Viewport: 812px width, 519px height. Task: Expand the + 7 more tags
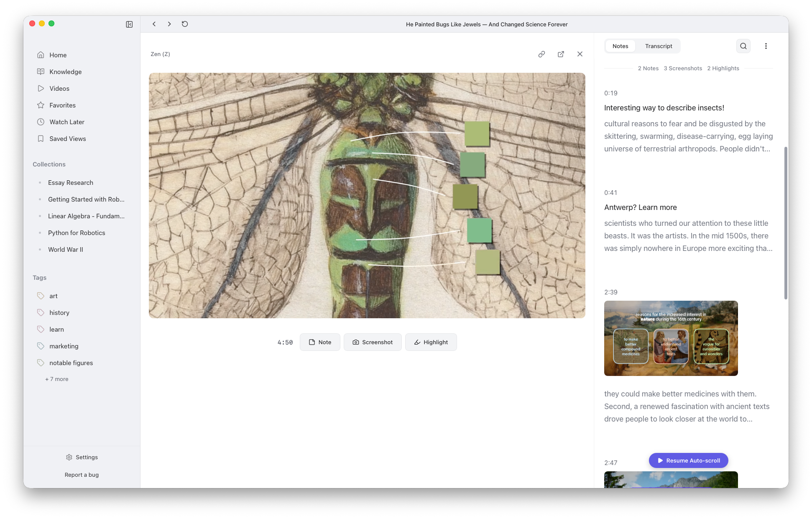57,379
